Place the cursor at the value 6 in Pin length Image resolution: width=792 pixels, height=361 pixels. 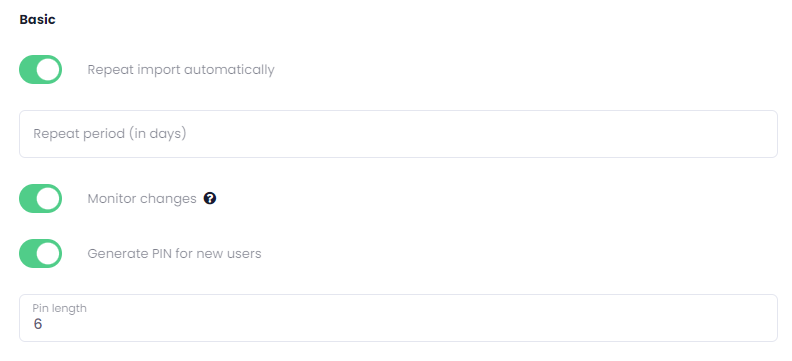(38, 324)
